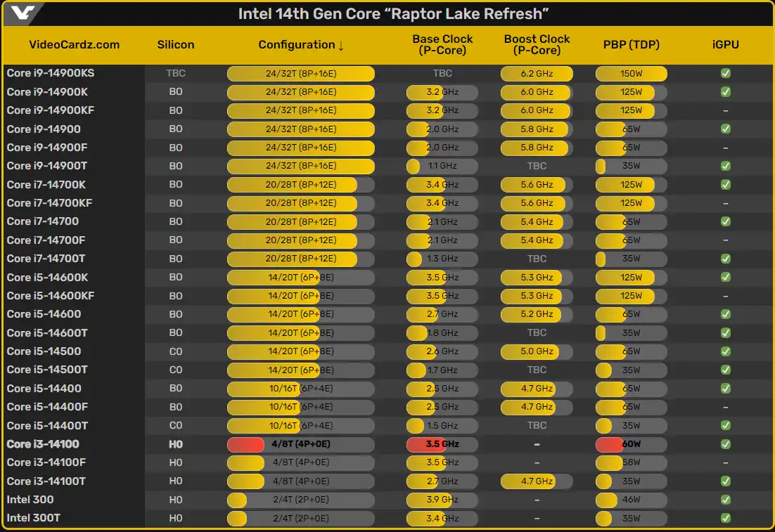The height and width of the screenshot is (532, 775).
Task: Select the Silicon column header
Action: point(176,44)
